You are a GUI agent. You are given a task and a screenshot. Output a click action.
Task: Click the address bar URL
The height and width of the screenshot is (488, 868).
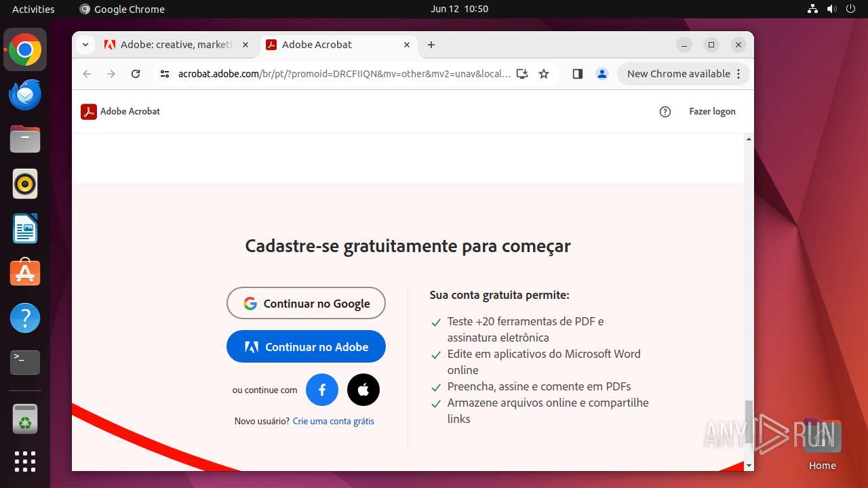(x=344, y=74)
